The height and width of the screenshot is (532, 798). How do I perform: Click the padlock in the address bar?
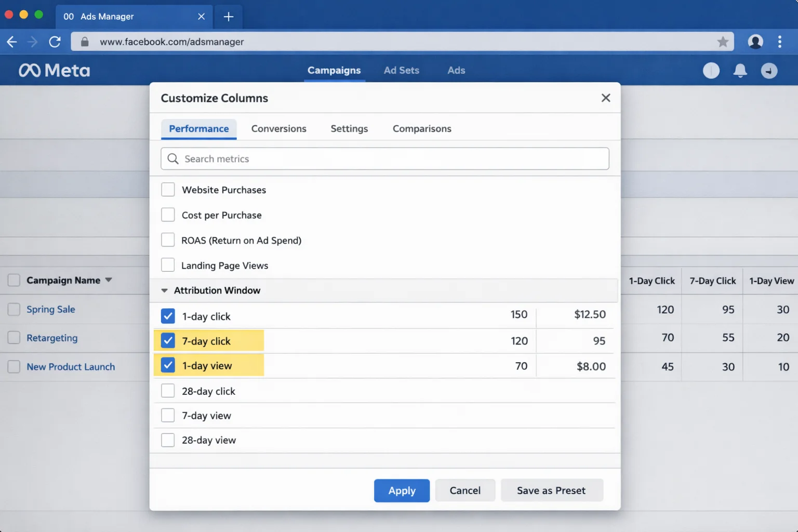pos(84,42)
